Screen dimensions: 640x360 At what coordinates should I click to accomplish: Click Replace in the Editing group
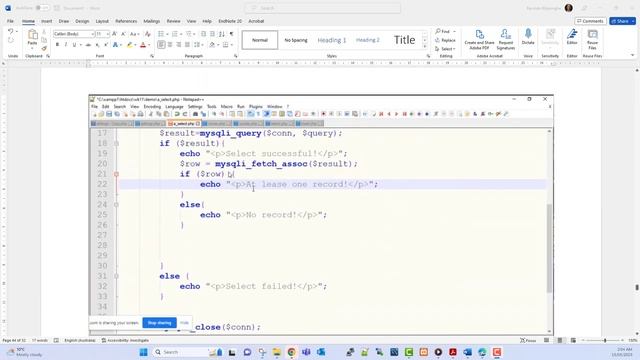click(x=445, y=40)
